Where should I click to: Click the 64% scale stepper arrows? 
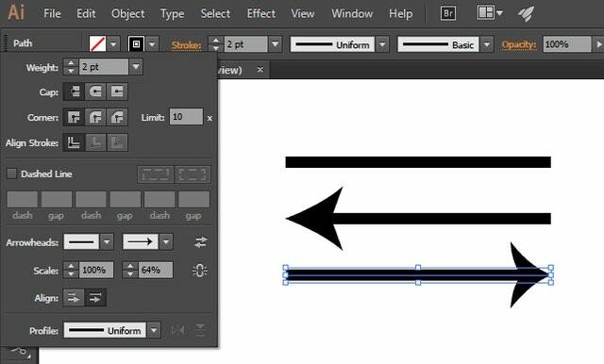point(130,270)
